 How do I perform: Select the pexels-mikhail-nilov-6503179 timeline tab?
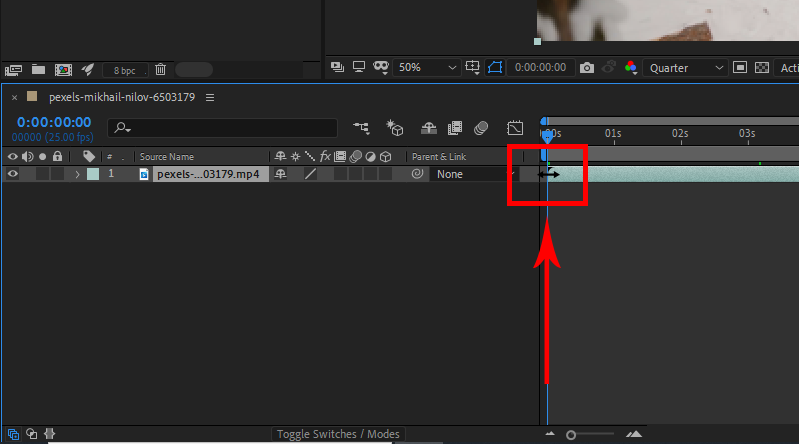point(122,97)
